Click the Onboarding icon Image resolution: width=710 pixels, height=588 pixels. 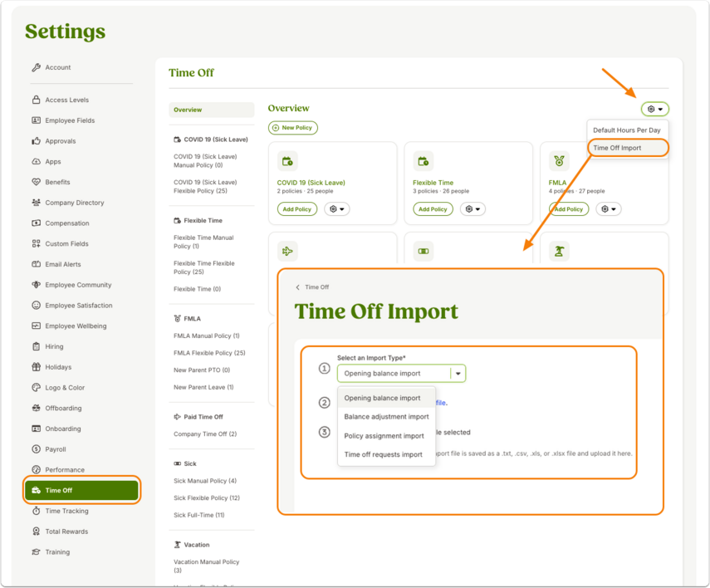37,428
